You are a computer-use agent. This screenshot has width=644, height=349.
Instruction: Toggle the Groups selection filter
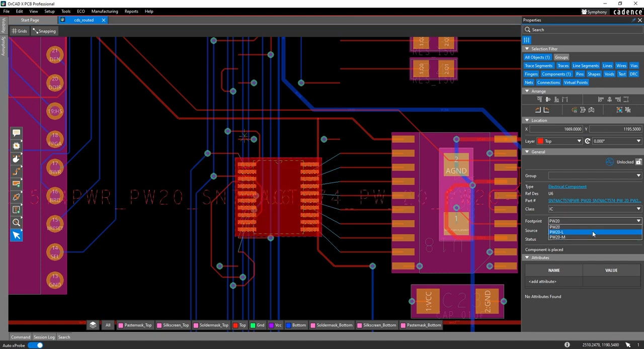coord(561,57)
